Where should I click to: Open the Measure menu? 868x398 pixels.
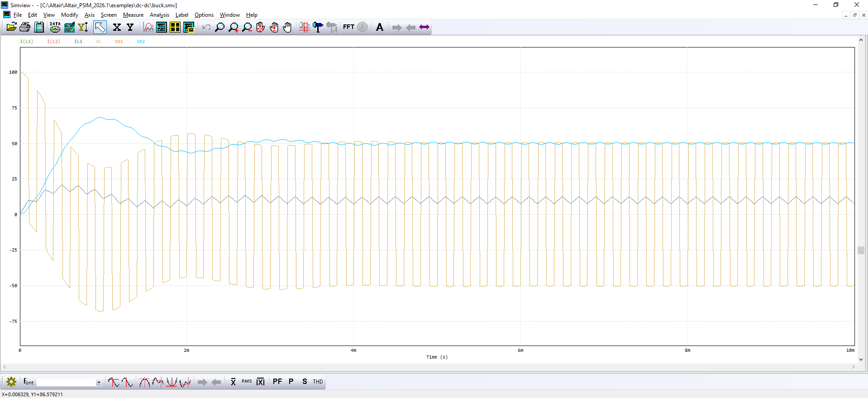(x=133, y=15)
